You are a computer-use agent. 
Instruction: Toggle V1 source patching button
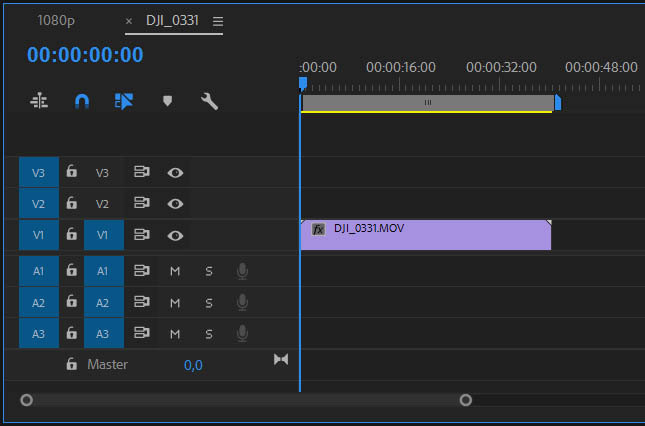click(39, 235)
